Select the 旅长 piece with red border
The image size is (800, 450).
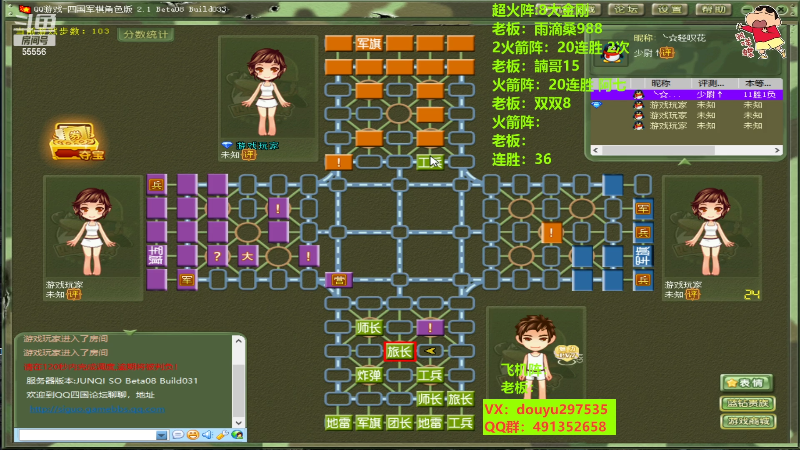click(x=399, y=352)
